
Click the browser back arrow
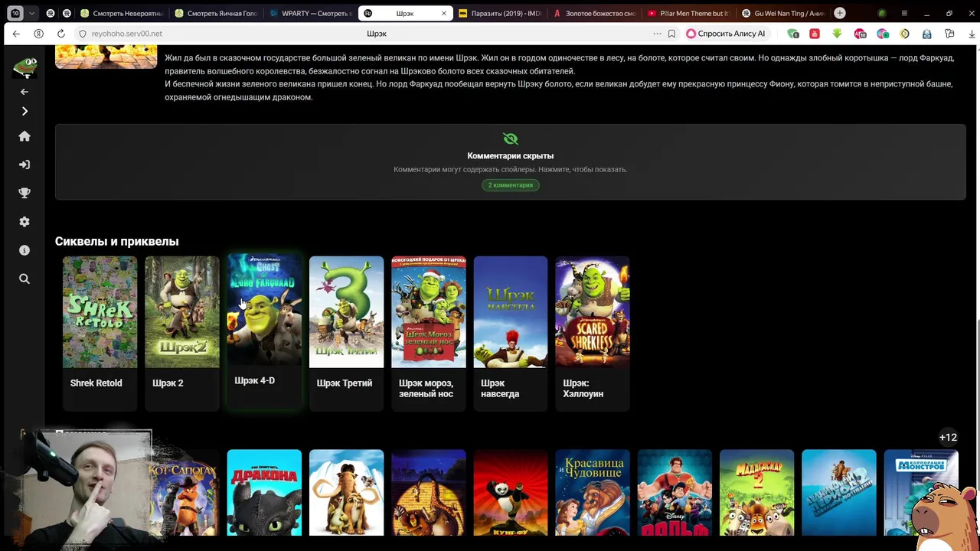click(x=16, y=34)
